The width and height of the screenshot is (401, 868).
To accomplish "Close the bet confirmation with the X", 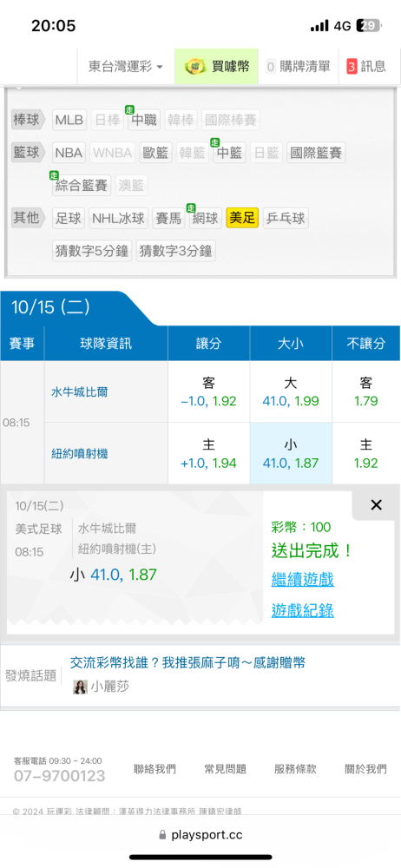I will click(376, 505).
